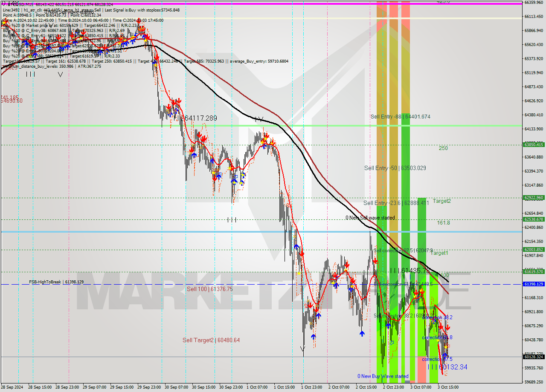Click the 'correction 87.5' label
The image size is (546, 392).
click(437, 359)
